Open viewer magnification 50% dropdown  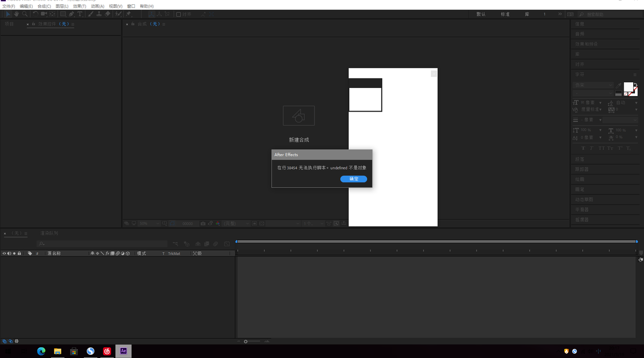click(149, 223)
